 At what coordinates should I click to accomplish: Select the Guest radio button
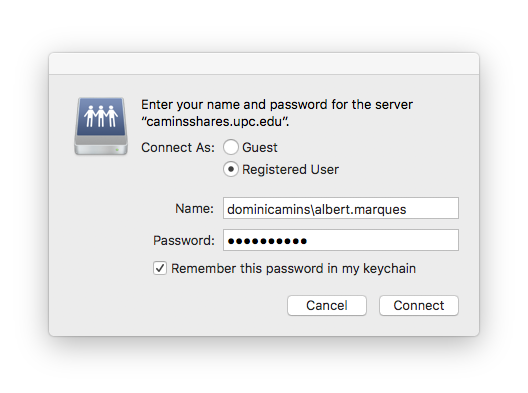coord(231,147)
